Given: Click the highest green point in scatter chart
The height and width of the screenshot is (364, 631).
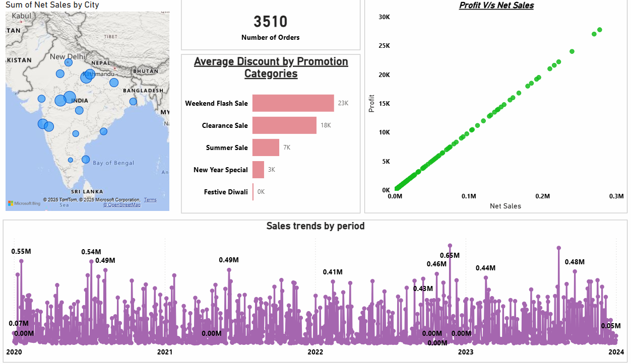Looking at the screenshot, I should [599, 30].
